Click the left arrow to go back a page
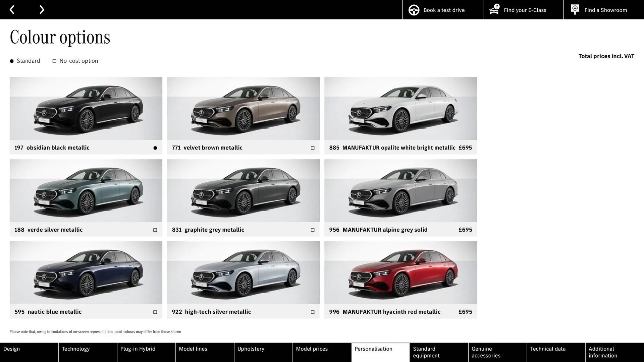The image size is (644, 362). pos(12,9)
